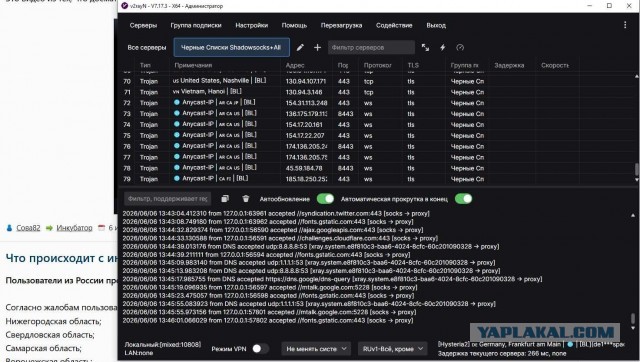Click server list scrollbar down arrow

tap(636, 180)
